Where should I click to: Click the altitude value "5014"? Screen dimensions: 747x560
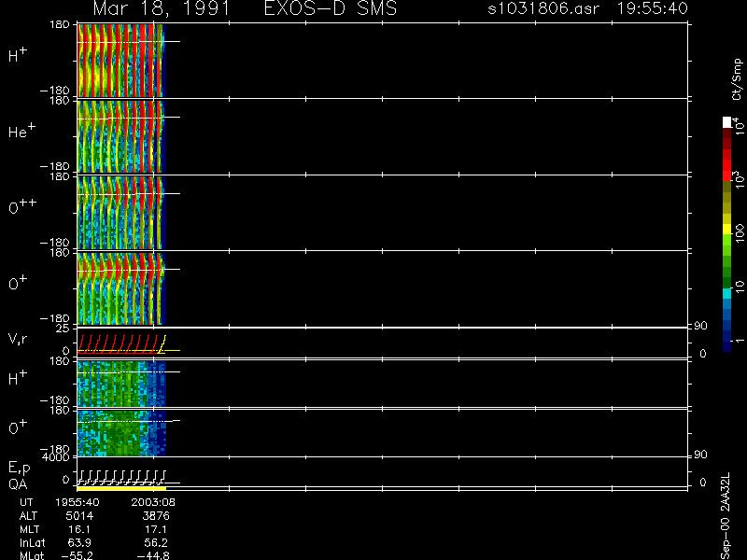coord(80,516)
